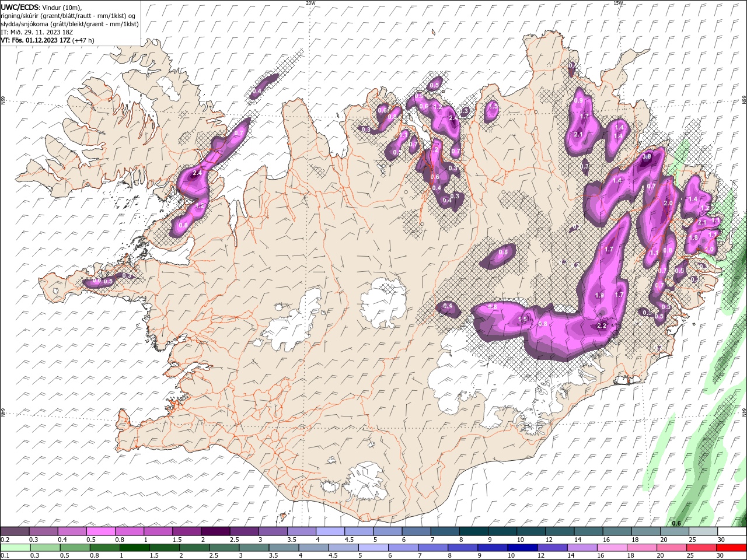Select the bright red lower swatch after 30

(x=731, y=548)
